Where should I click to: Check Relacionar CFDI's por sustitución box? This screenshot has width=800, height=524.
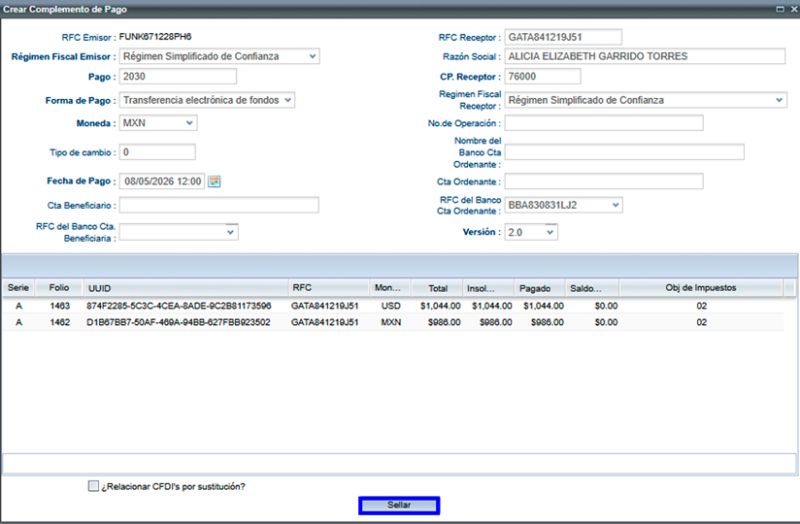click(93, 486)
